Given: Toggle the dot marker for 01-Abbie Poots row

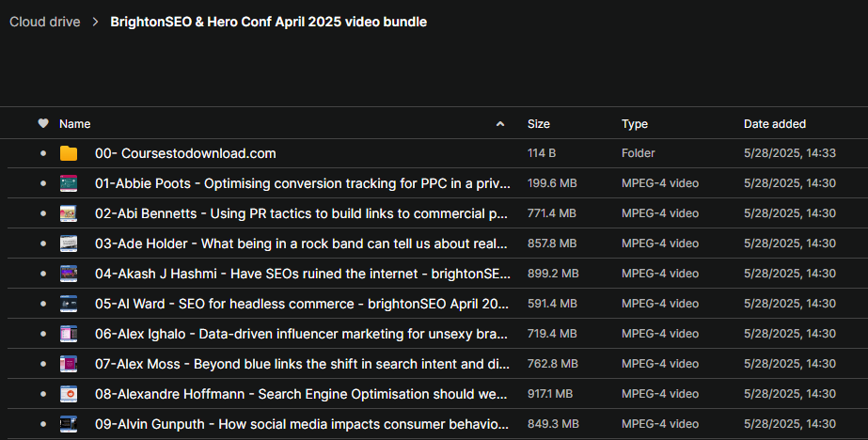Looking at the screenshot, I should 43,183.
